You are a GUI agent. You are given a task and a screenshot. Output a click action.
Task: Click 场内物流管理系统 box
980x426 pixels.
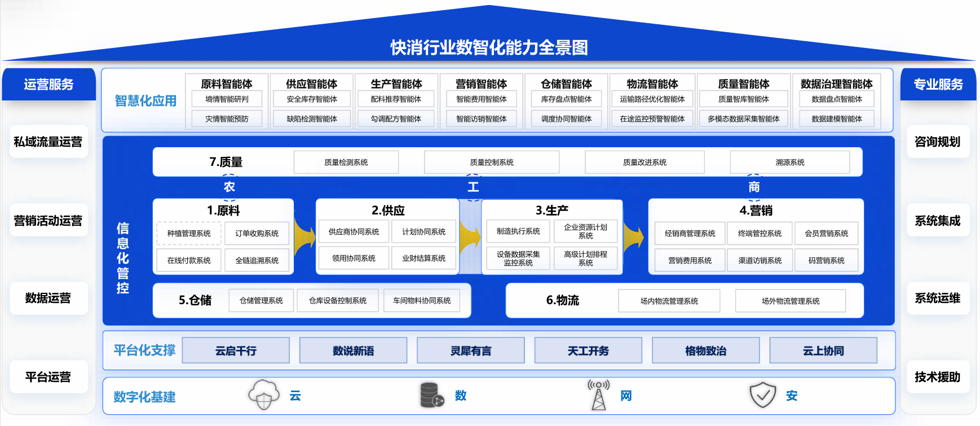669,301
